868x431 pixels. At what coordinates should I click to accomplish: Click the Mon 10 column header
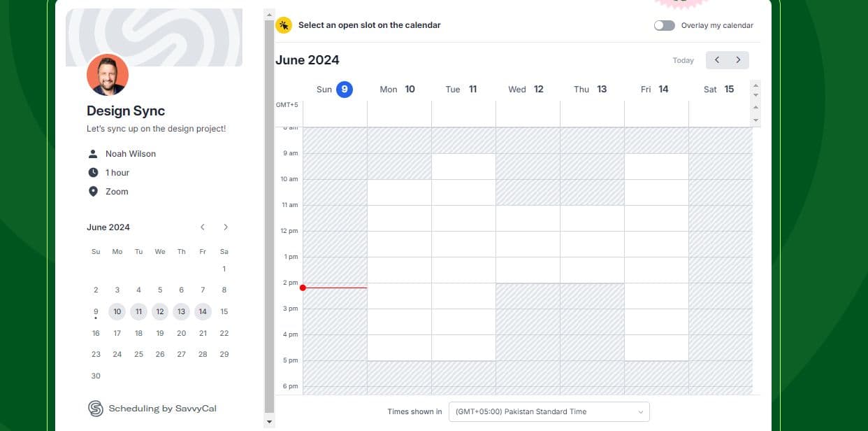coord(398,90)
